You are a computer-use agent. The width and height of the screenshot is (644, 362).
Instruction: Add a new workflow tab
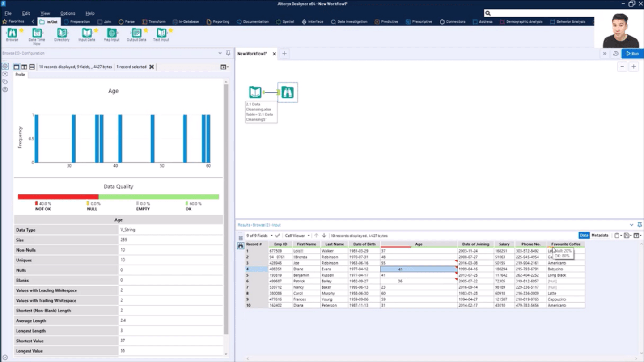284,54
